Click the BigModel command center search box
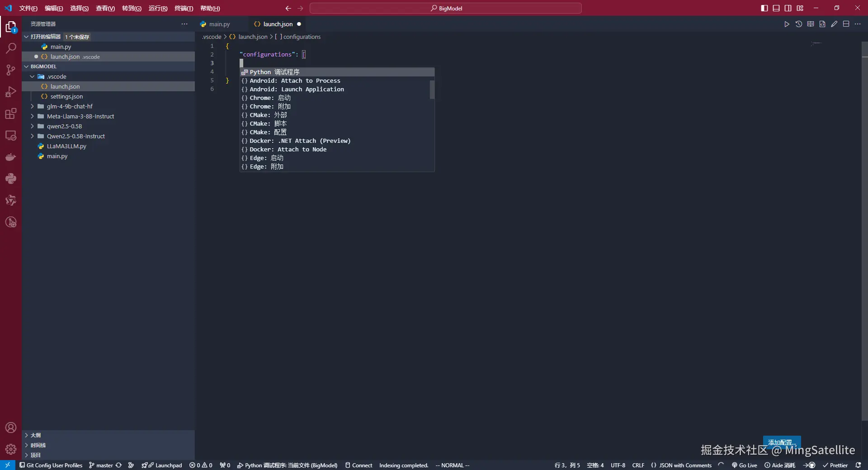 tap(446, 8)
